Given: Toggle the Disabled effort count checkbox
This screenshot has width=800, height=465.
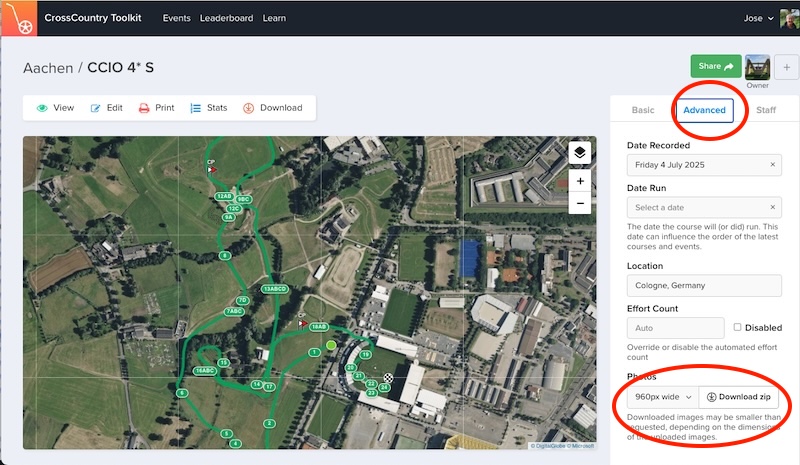Looking at the screenshot, I should pyautogui.click(x=737, y=327).
